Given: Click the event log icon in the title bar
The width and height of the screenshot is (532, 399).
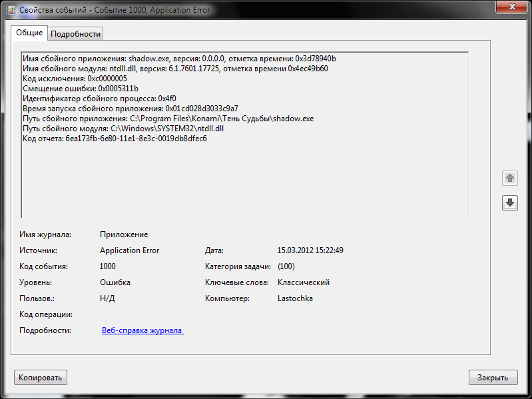Looking at the screenshot, I should tap(11, 10).
